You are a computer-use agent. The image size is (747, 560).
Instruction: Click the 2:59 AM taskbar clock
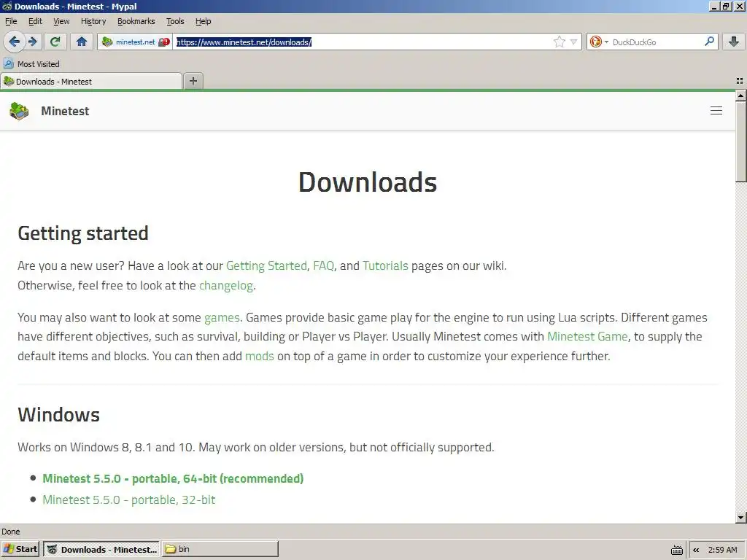(x=722, y=550)
